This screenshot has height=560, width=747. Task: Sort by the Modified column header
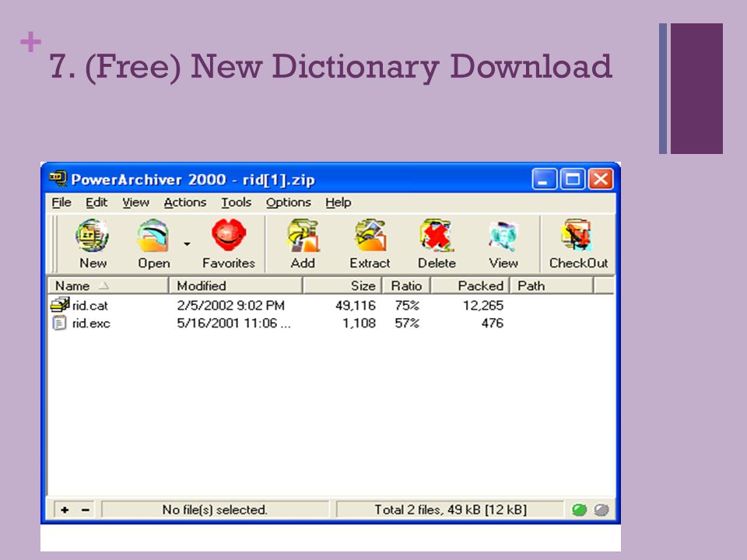(x=236, y=285)
